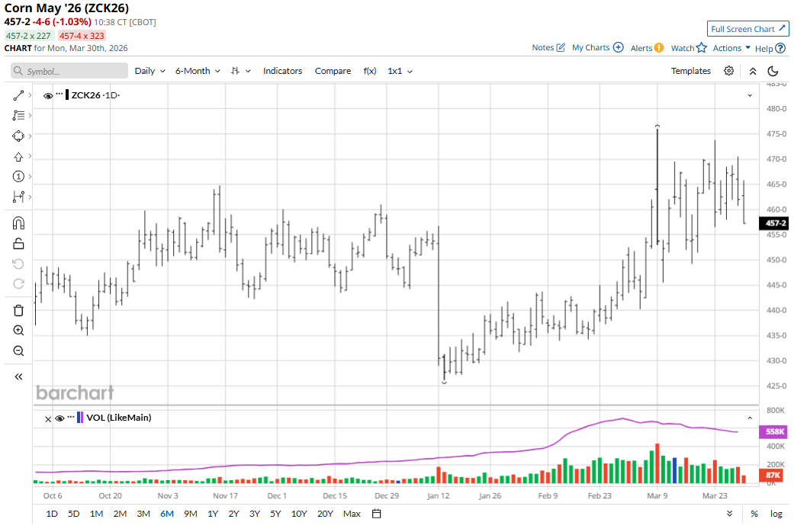
Task: Open the Notes editor icon
Action: [561, 48]
